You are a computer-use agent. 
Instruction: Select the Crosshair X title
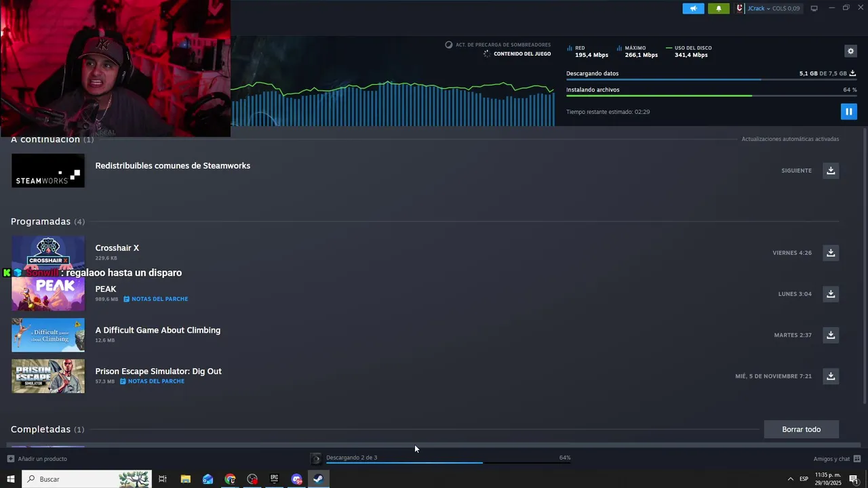click(117, 248)
